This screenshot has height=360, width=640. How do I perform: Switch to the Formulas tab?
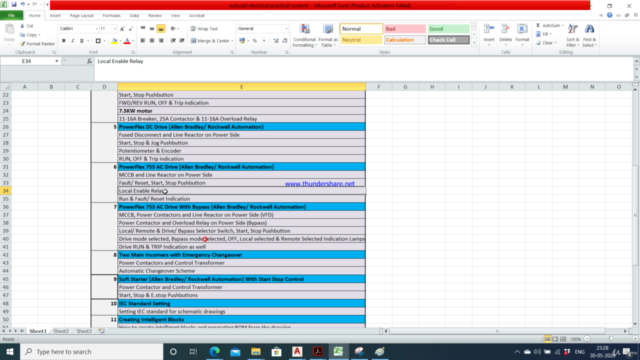pos(111,16)
